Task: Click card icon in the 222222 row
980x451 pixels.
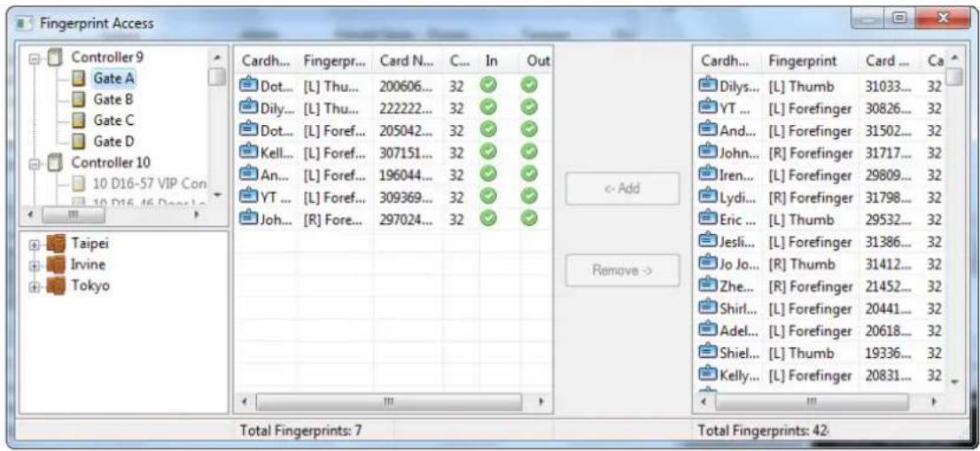Action: (249, 106)
